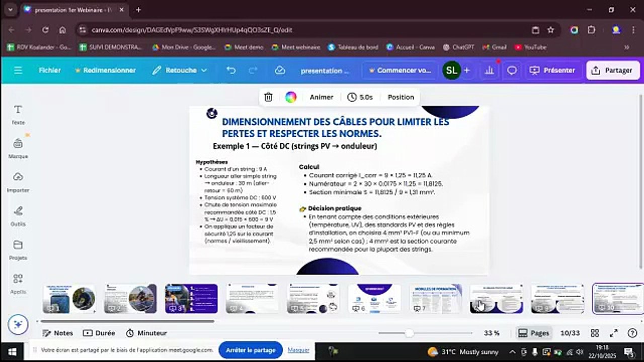Open the analytics chart icon
This screenshot has width=644, height=362.
489,70
